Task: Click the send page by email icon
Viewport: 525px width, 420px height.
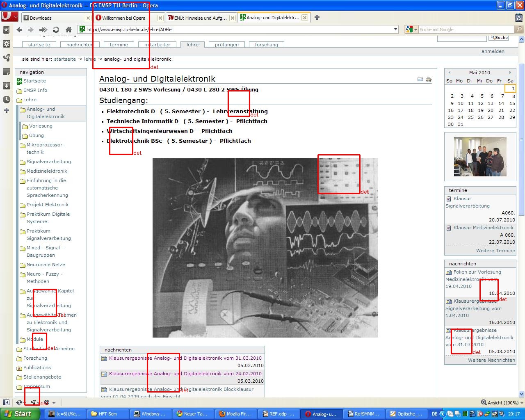Action: point(420,80)
